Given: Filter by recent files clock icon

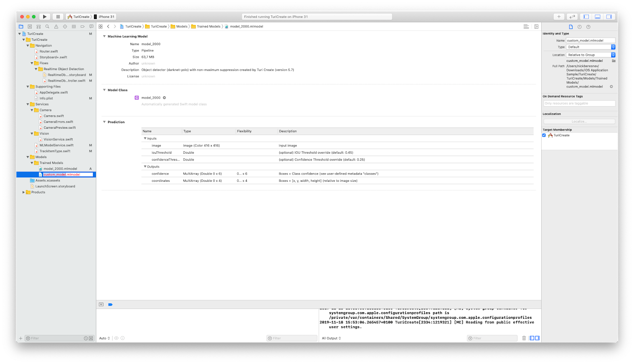Looking at the screenshot, I should point(86,338).
